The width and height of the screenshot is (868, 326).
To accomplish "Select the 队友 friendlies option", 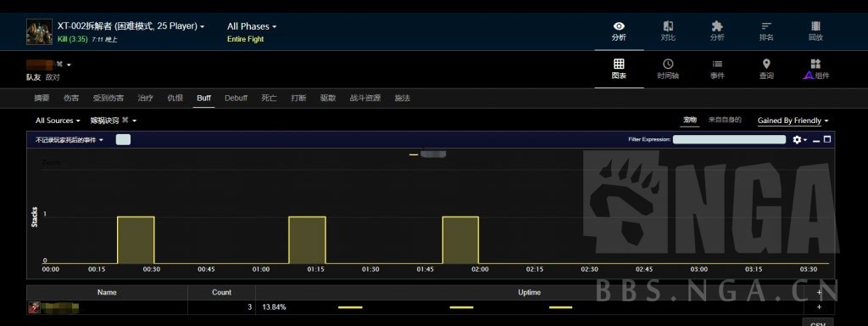I will pyautogui.click(x=33, y=77).
